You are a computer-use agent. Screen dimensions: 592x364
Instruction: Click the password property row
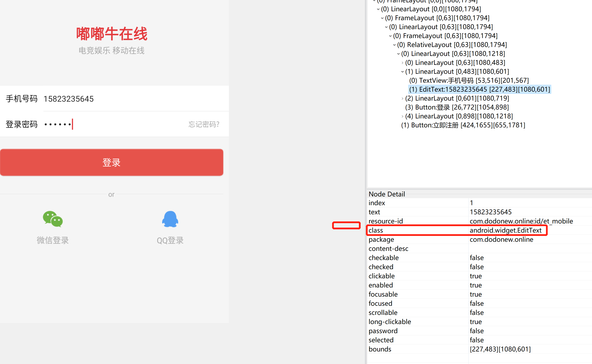[480, 331]
